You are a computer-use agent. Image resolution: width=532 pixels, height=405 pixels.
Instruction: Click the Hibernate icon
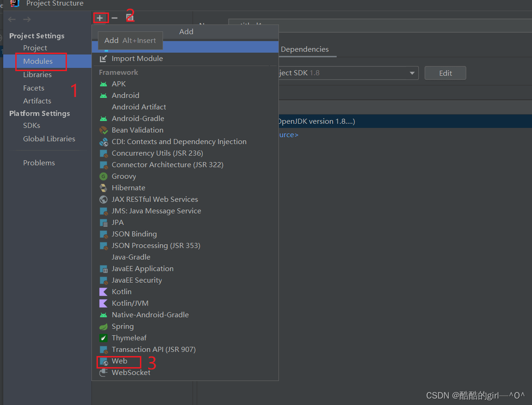pyautogui.click(x=103, y=188)
